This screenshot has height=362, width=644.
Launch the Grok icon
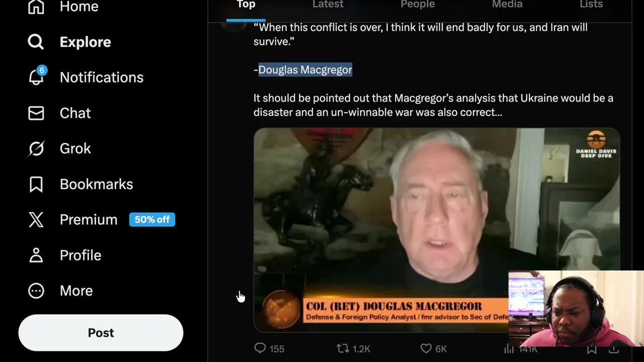pos(36,148)
